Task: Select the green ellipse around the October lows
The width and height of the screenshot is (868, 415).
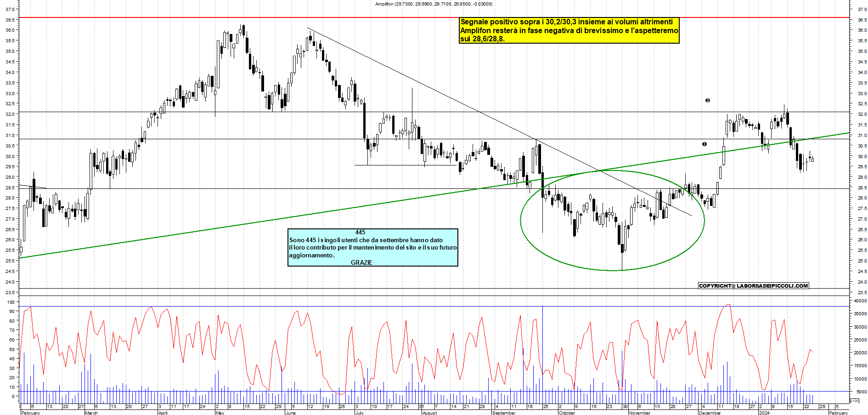Action: [612, 221]
